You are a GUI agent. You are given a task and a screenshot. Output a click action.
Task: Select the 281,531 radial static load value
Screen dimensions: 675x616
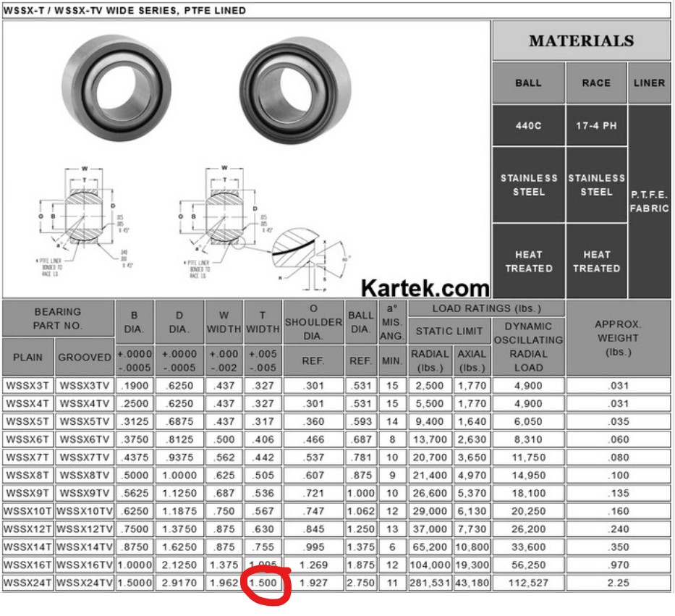click(430, 583)
